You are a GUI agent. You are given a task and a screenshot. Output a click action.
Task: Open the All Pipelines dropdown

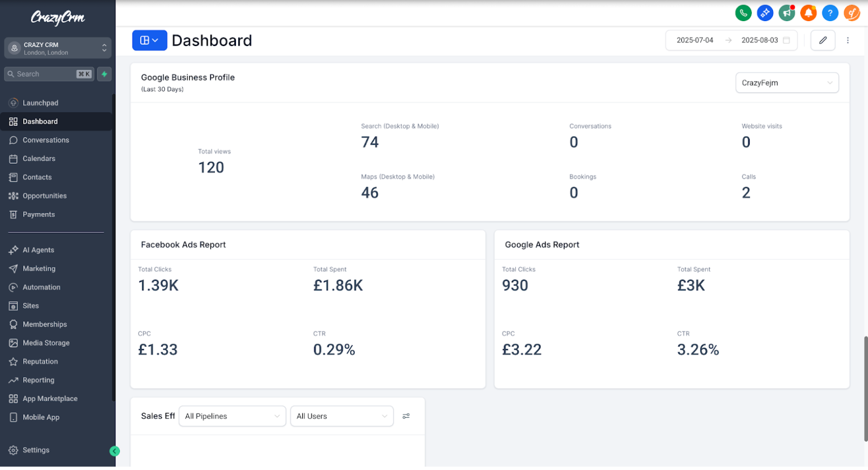pyautogui.click(x=232, y=416)
